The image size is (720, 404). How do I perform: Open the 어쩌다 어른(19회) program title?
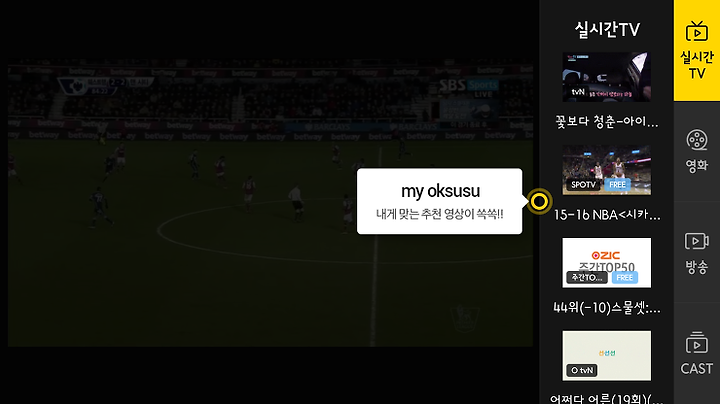pyautogui.click(x=607, y=398)
